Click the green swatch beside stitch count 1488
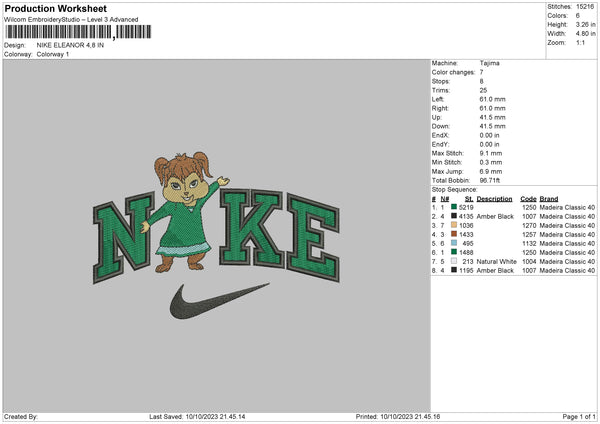Viewport: 600px width, 424px height. click(x=454, y=252)
